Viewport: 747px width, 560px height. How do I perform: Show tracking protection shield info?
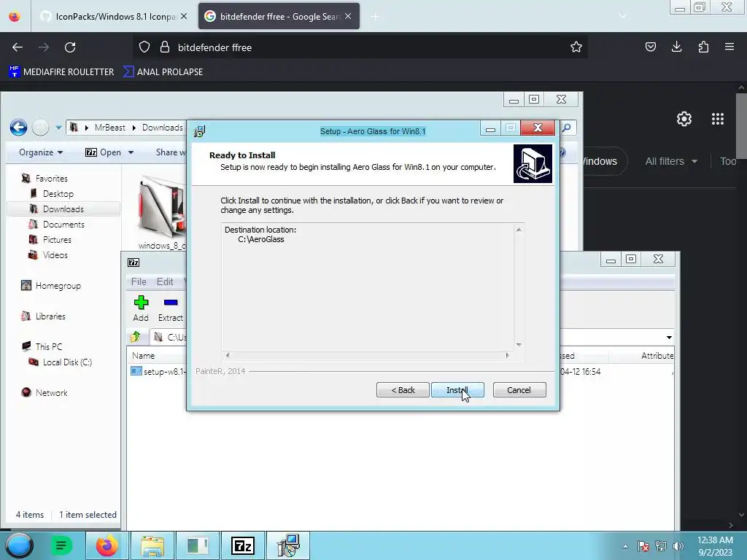click(144, 47)
